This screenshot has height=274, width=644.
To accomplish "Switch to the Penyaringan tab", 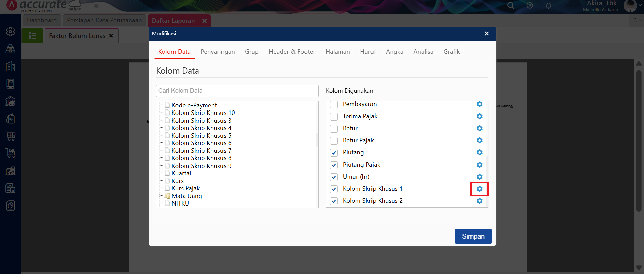I will (217, 52).
